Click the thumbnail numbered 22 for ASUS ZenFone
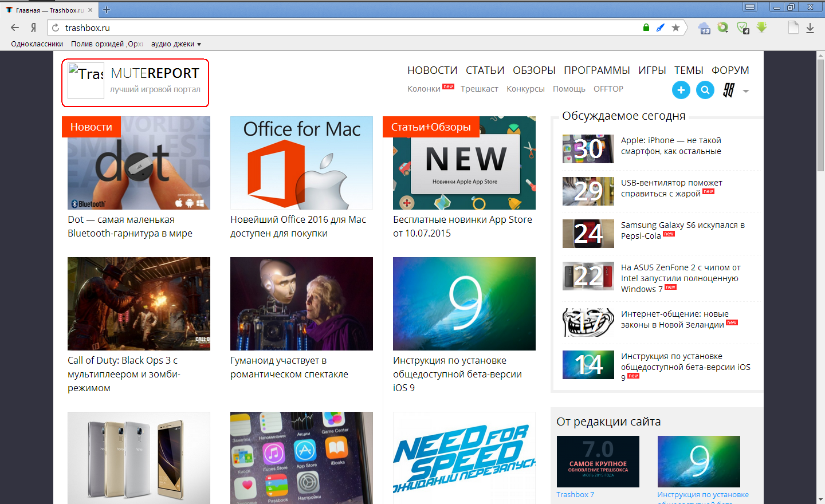This screenshot has height=504, width=825. (588, 276)
